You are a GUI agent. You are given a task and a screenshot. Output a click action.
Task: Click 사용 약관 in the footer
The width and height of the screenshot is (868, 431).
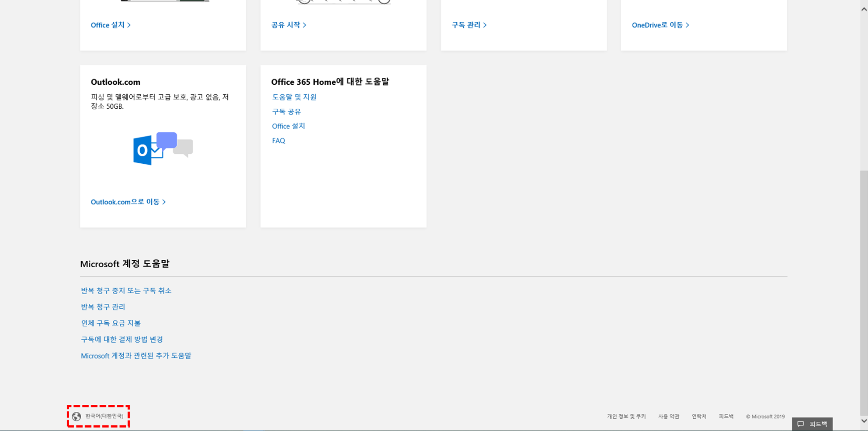click(669, 417)
